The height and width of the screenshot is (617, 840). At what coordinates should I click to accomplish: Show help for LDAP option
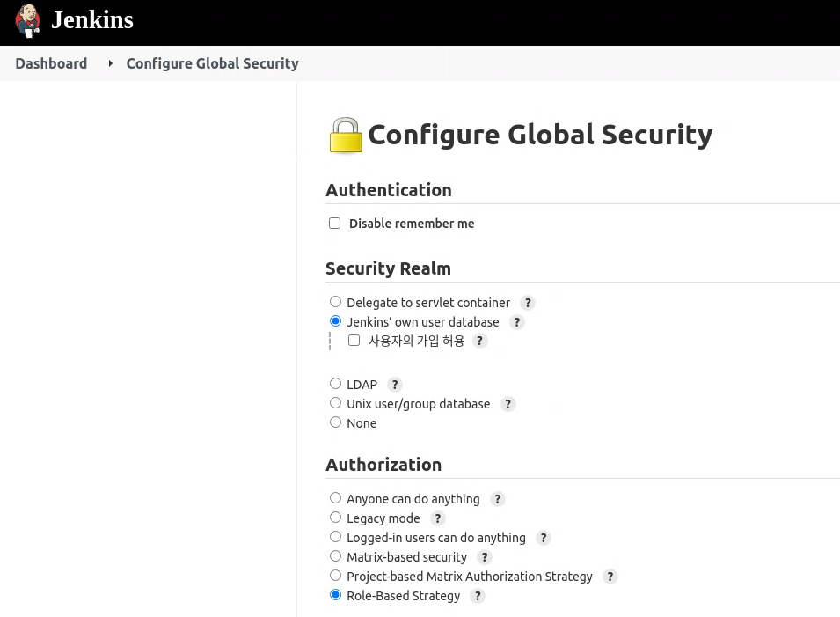tap(395, 385)
